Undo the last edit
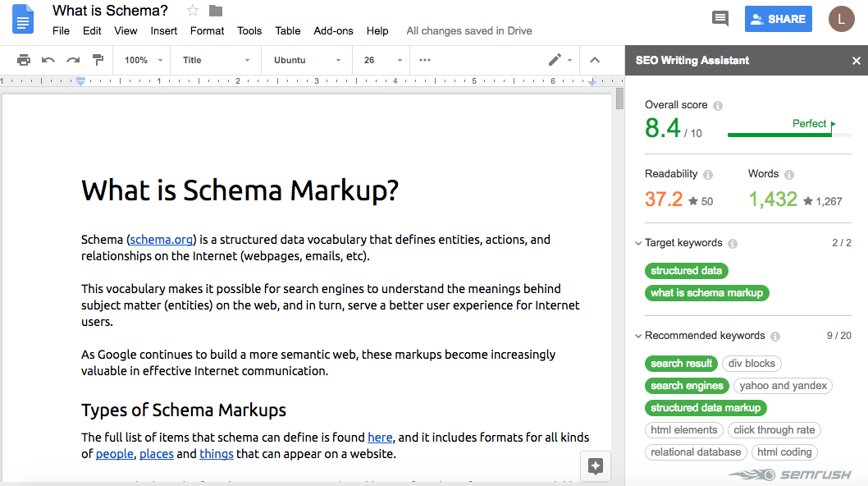Screen dimensions: 868x486 48,60
